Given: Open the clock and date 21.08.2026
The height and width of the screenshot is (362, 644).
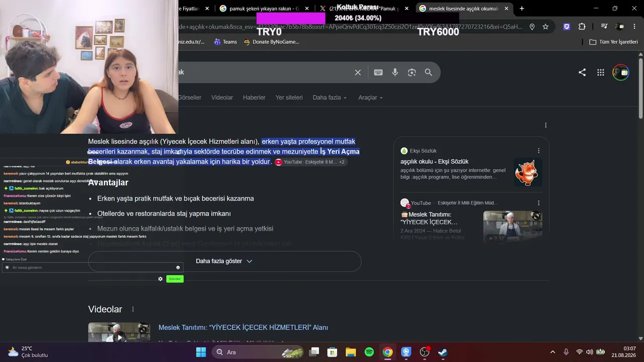Looking at the screenshot, I should point(624,352).
